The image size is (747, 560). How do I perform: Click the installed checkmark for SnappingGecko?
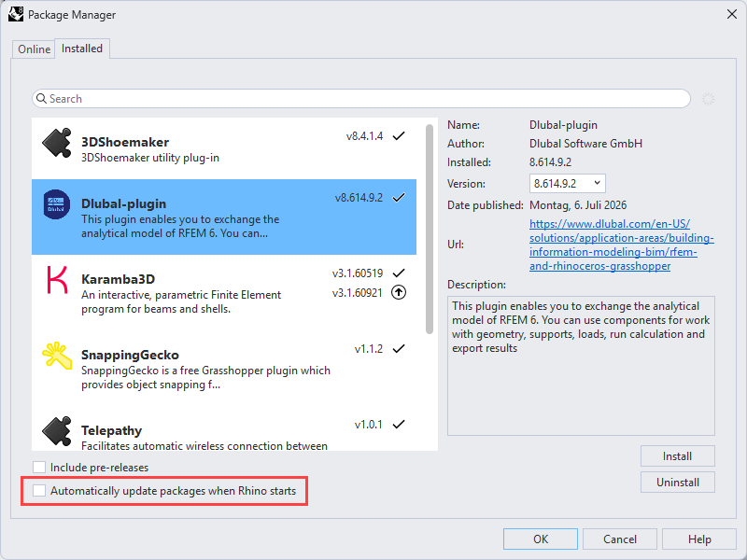click(399, 348)
